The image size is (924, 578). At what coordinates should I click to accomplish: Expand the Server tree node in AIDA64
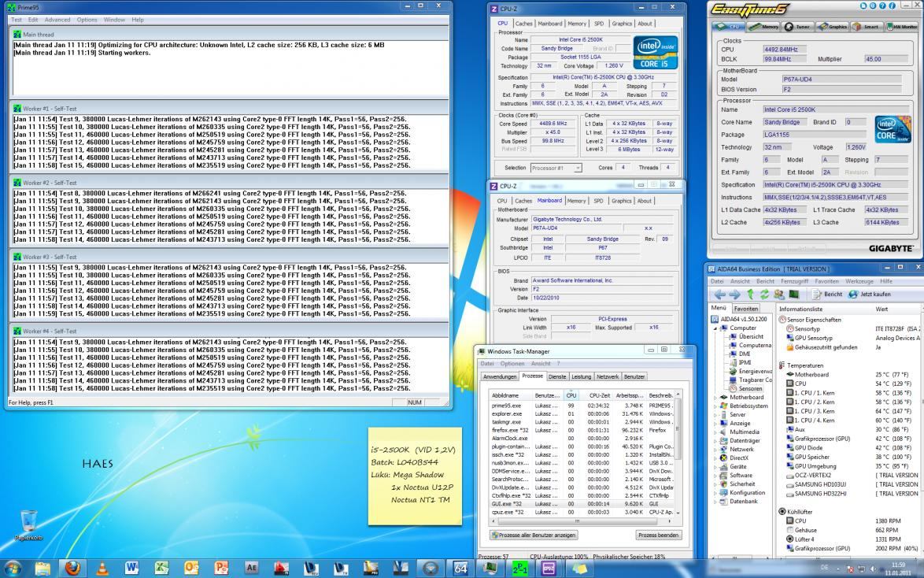click(716, 415)
